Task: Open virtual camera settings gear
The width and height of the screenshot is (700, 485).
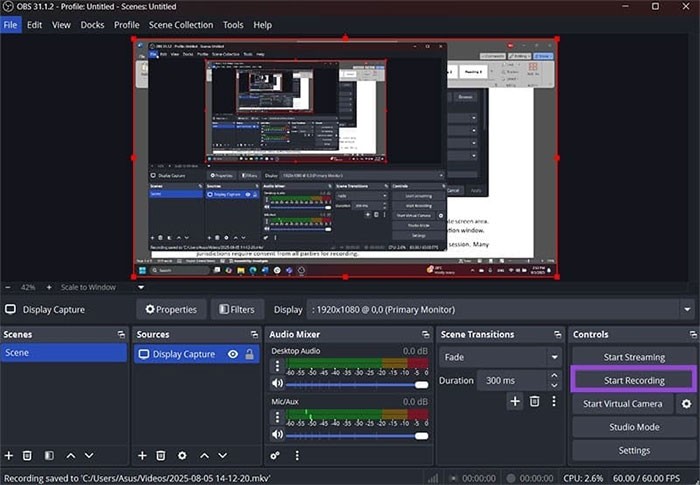Action: tap(686, 404)
